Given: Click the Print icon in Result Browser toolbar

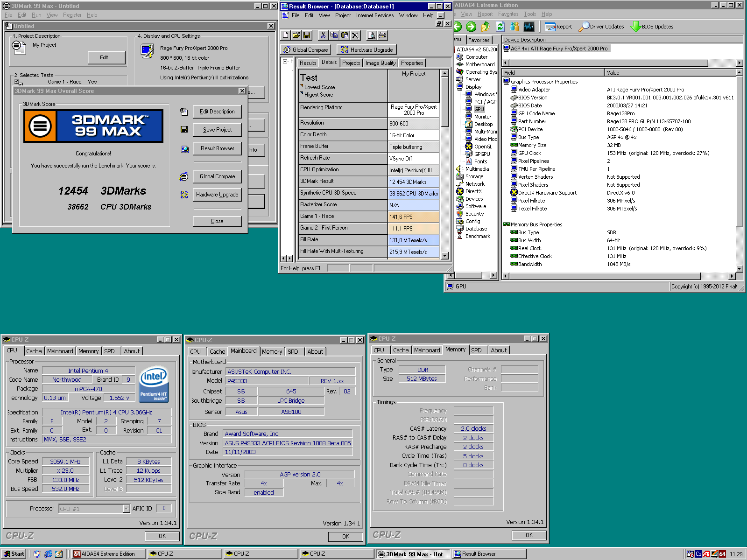Looking at the screenshot, I should [x=382, y=35].
